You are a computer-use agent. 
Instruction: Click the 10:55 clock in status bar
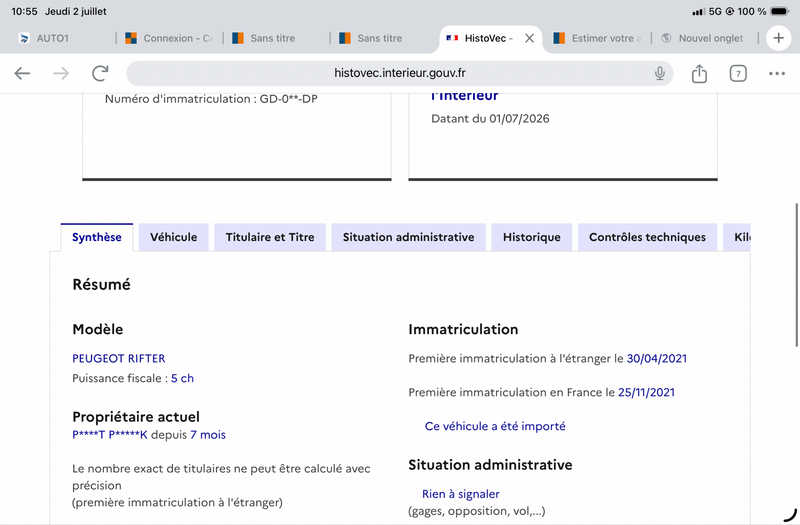tap(24, 11)
